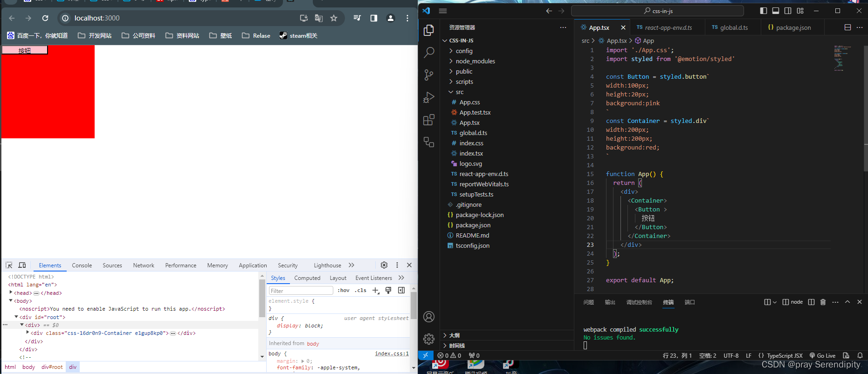Image resolution: width=868 pixels, height=374 pixels.
Task: Click TypeScript JSX language mode
Action: point(780,355)
